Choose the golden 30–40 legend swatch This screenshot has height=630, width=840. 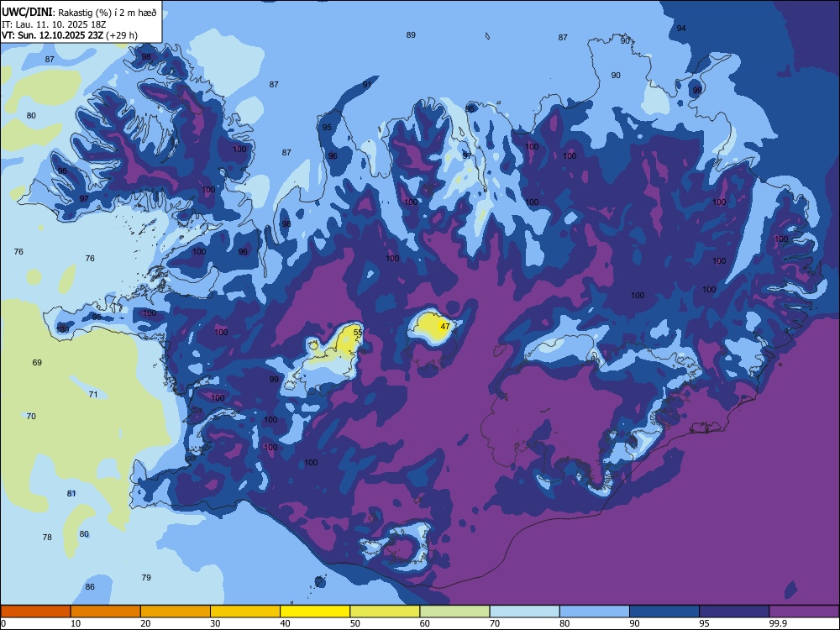(245, 612)
